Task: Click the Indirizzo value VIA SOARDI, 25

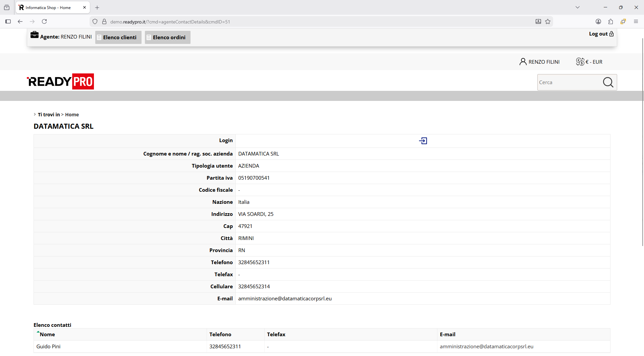Action: pyautogui.click(x=256, y=214)
